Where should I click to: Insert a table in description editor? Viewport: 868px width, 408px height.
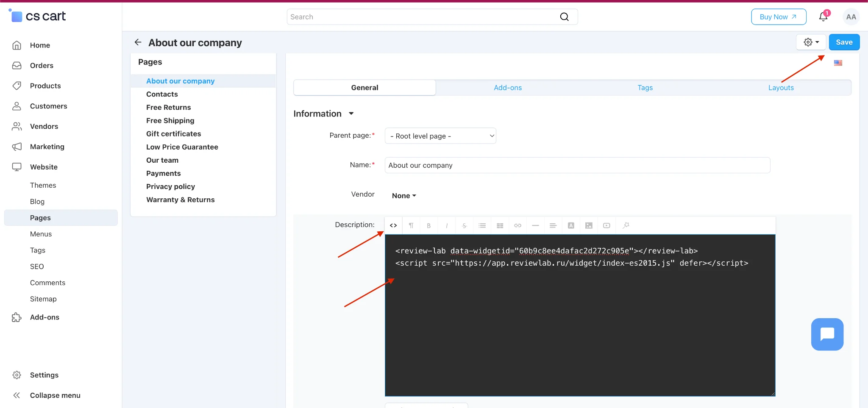click(x=500, y=225)
